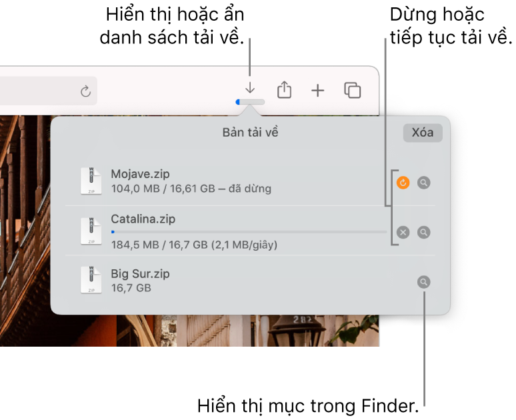Click the toolbar download progress indicator
The image size is (516, 420).
[250, 103]
